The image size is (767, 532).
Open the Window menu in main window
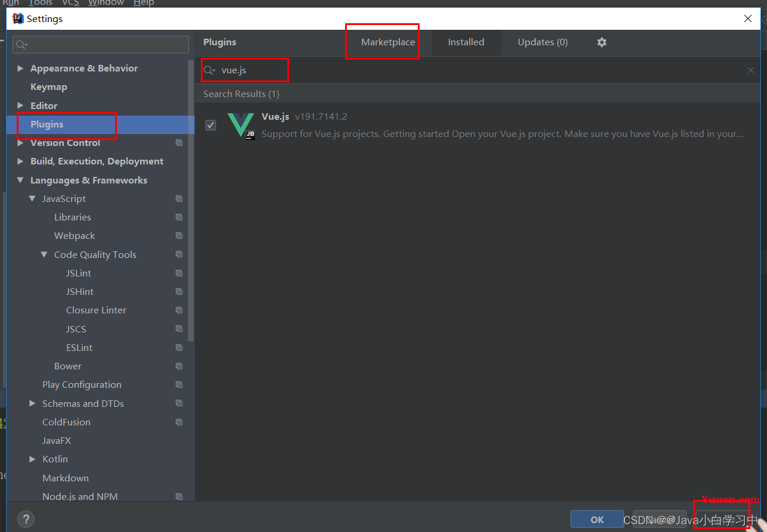click(x=106, y=3)
